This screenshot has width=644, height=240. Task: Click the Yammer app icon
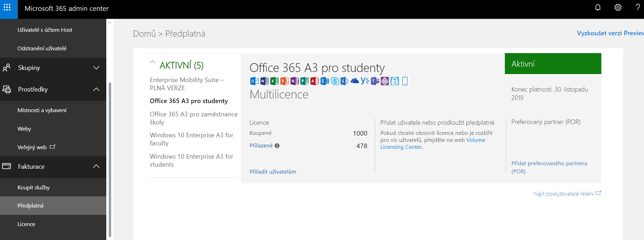(365, 81)
